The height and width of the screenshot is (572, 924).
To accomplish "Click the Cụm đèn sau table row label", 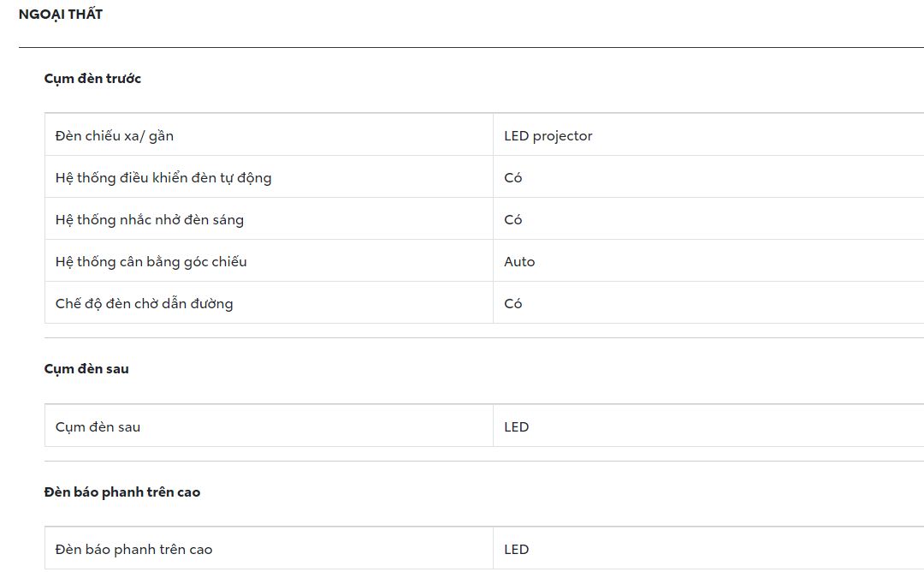I will (x=98, y=427).
